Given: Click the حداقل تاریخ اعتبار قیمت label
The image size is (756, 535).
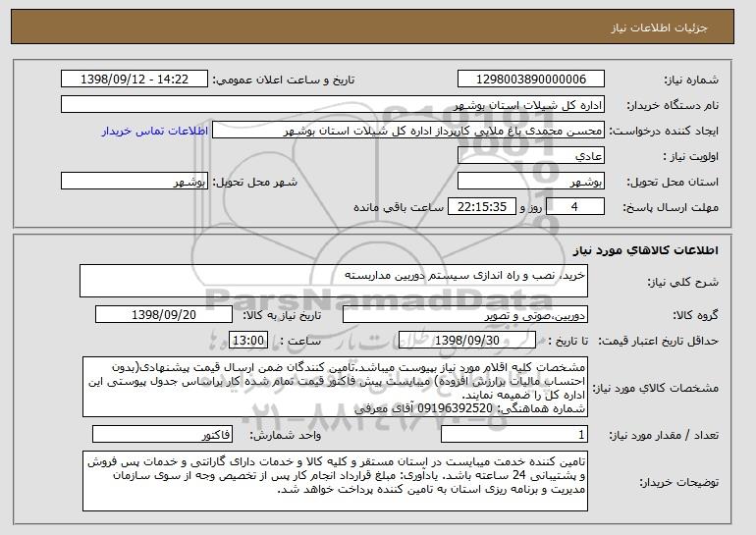Looking at the screenshot, I should point(659,341).
